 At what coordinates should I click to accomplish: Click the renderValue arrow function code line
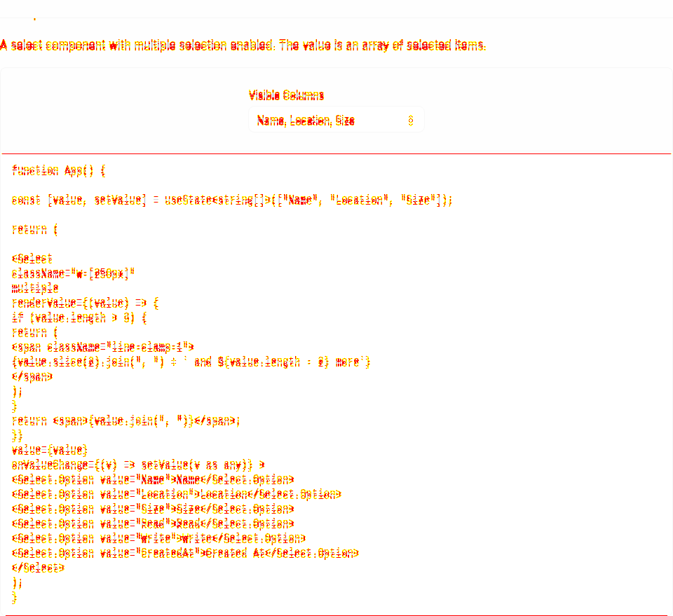pos(86,303)
